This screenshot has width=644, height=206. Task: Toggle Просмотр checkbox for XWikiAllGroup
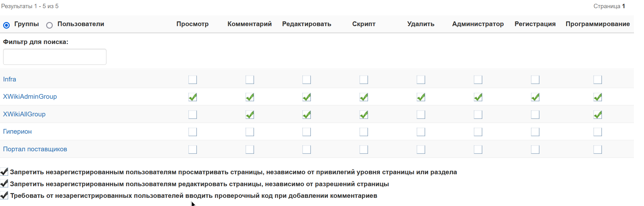[x=192, y=114]
